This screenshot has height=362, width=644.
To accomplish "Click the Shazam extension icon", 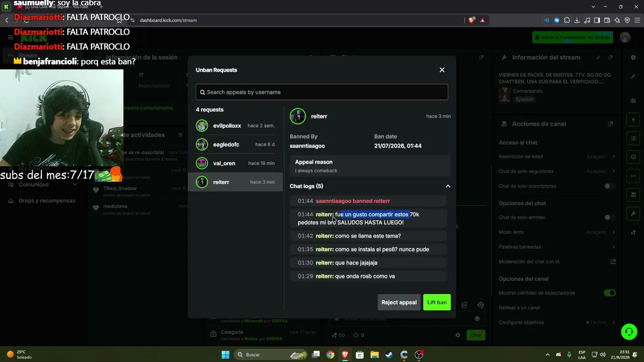I will point(557,20).
